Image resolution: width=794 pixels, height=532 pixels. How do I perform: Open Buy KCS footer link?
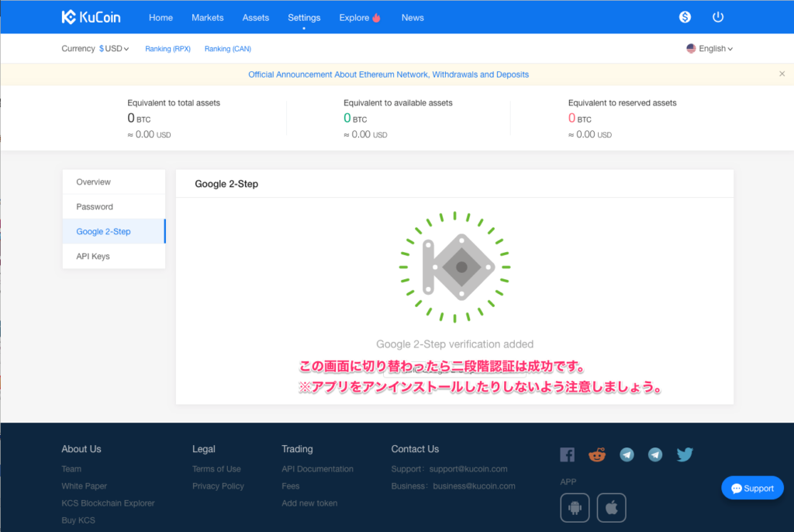point(78,520)
